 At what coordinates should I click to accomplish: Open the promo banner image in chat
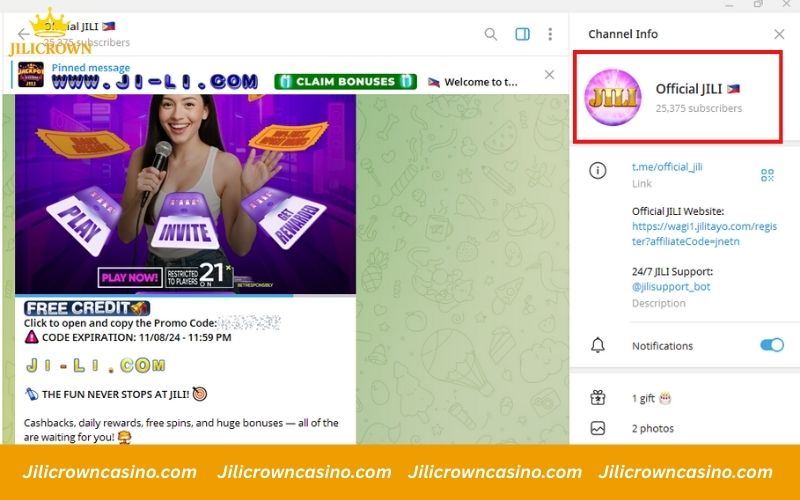185,194
